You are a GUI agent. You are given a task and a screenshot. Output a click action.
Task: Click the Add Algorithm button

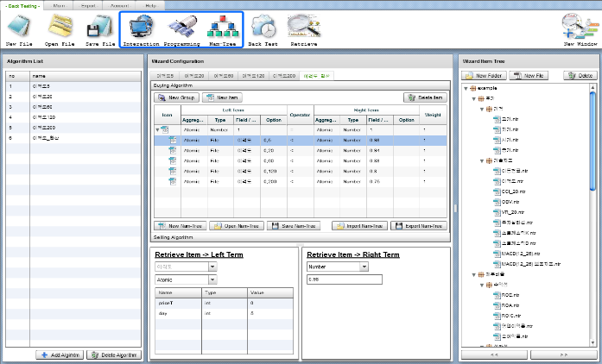click(x=59, y=355)
